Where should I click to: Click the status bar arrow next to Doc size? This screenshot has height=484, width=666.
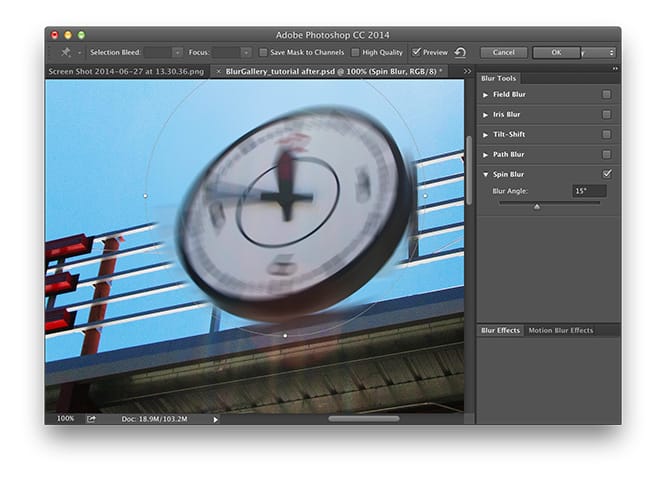[215, 419]
